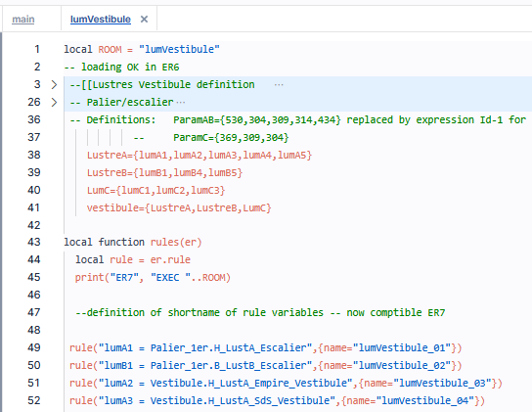Click the print "ER7" statement
The height and width of the screenshot is (412, 532).
(x=153, y=278)
